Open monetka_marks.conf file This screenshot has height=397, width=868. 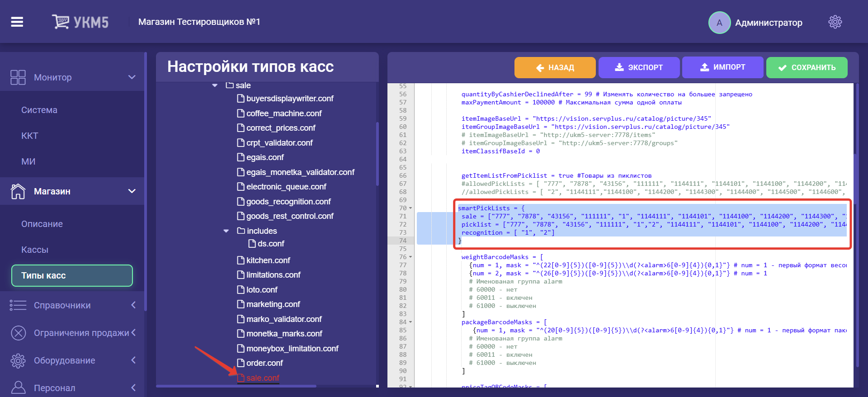coord(284,334)
